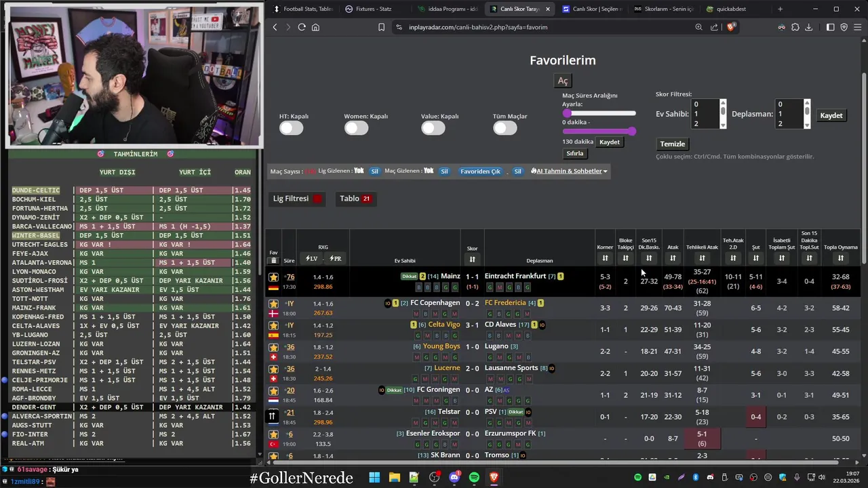Sort matches by Skor column

(x=472, y=259)
